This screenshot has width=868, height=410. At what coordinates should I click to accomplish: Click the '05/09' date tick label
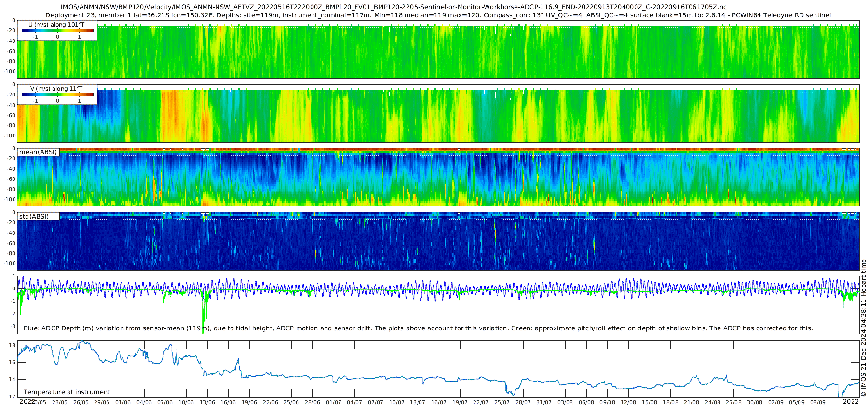(x=797, y=402)
